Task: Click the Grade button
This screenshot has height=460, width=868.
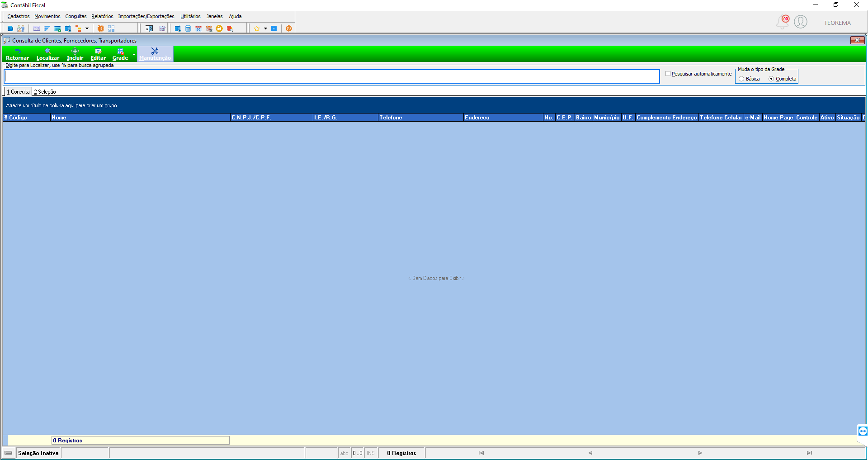Action: click(120, 54)
